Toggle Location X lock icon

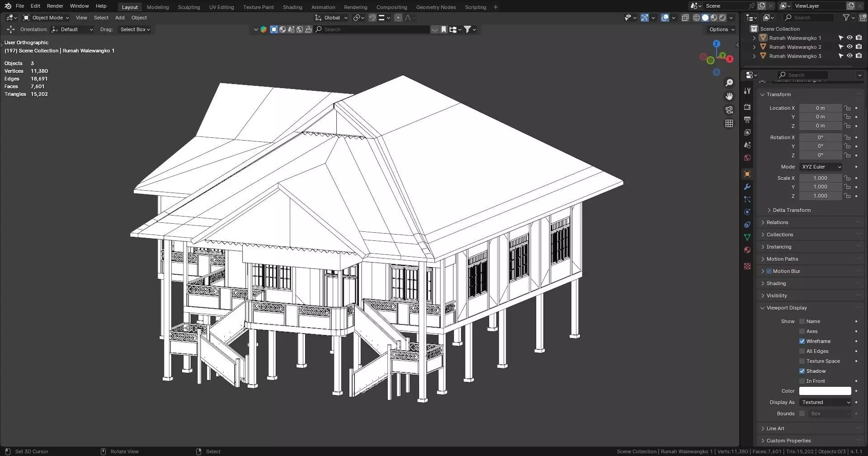click(x=847, y=108)
